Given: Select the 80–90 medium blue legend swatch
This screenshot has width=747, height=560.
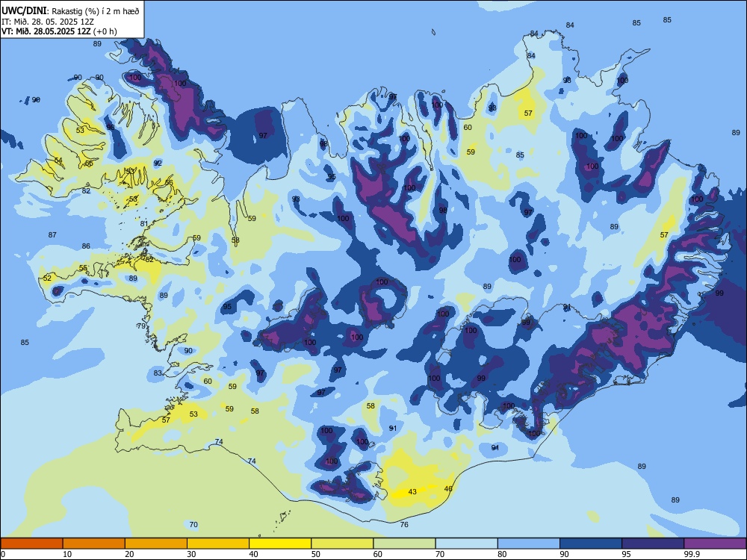Looking at the screenshot, I should click(x=528, y=544).
